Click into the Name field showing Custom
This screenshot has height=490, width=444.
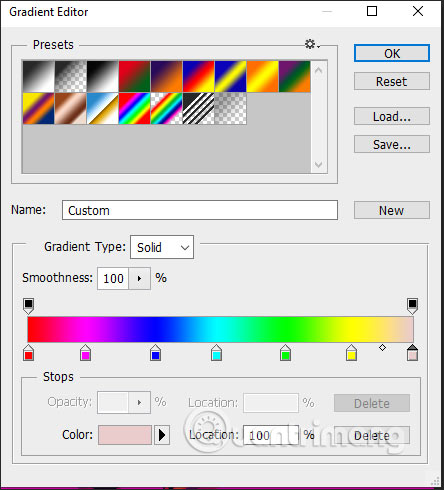pyautogui.click(x=200, y=210)
